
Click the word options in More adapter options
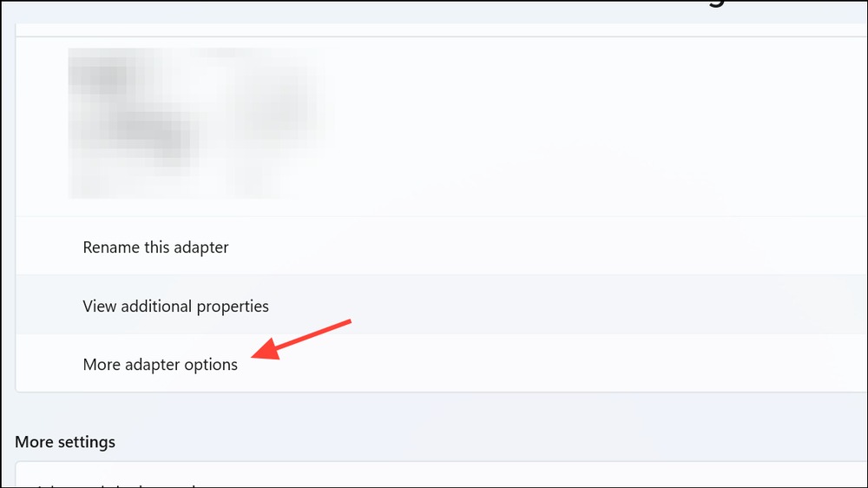(x=210, y=365)
